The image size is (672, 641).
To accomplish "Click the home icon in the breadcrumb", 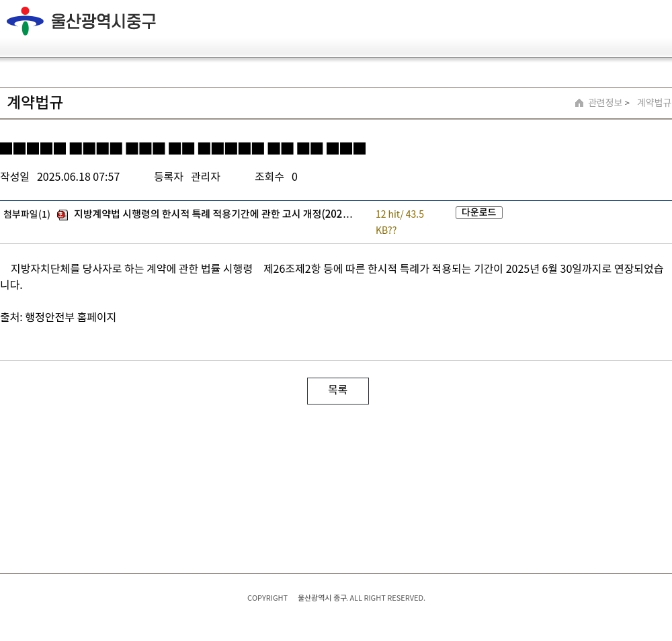I will 579,103.
